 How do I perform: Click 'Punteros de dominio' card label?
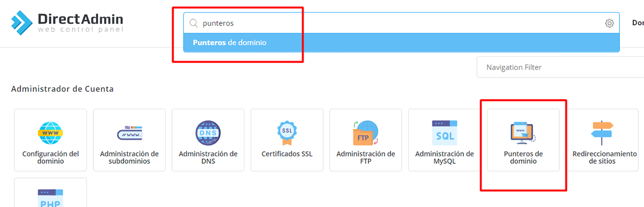click(x=523, y=158)
